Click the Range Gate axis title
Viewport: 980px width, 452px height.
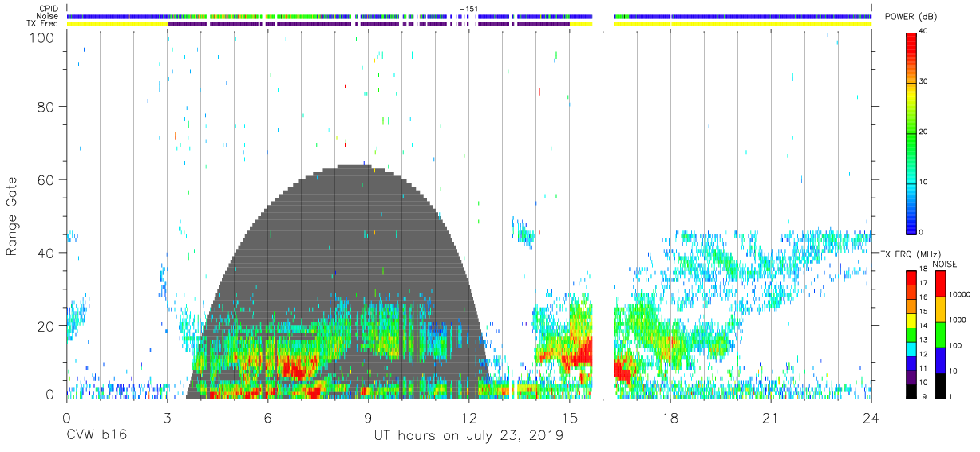point(12,216)
